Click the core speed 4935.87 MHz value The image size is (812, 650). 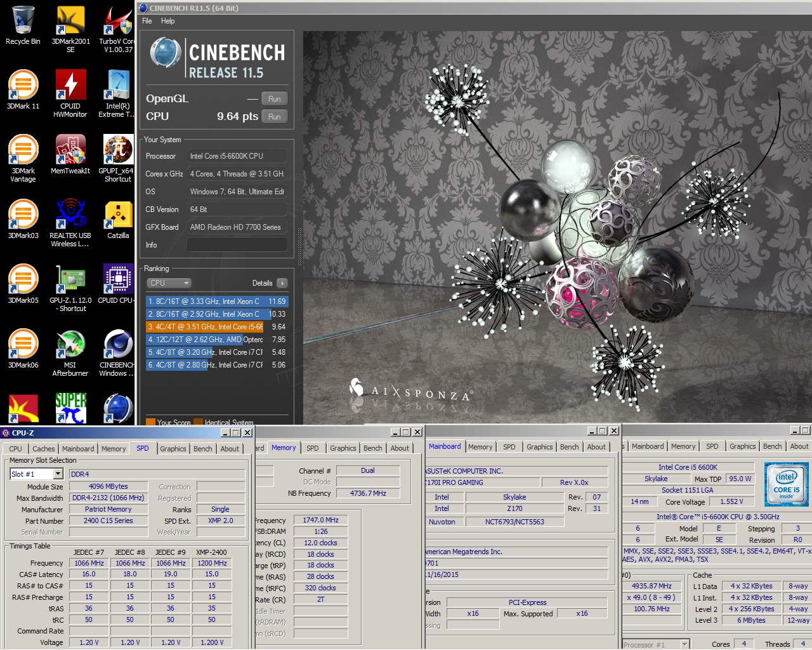click(652, 586)
